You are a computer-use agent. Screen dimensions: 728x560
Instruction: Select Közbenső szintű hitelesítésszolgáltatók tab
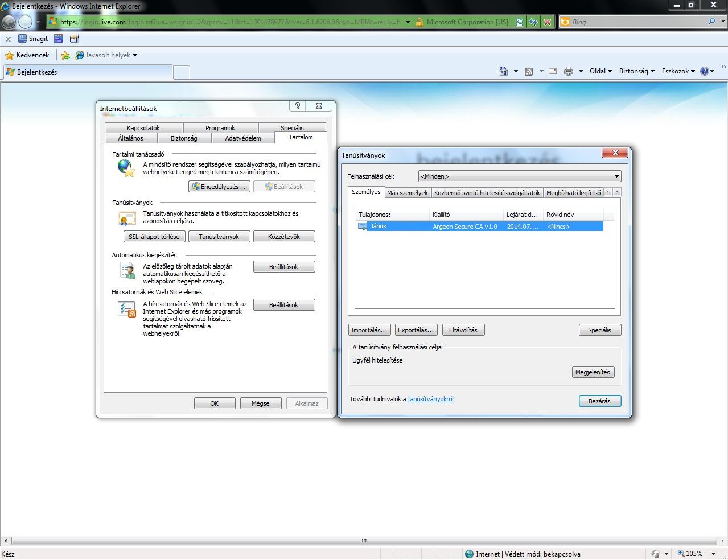487,193
